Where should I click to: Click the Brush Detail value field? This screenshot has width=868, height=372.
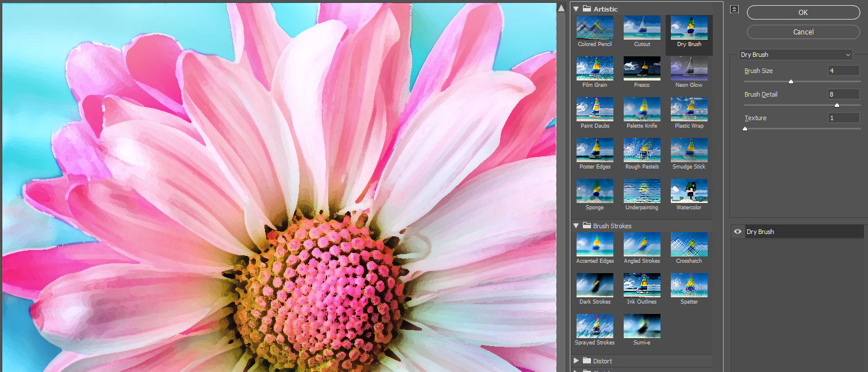844,94
